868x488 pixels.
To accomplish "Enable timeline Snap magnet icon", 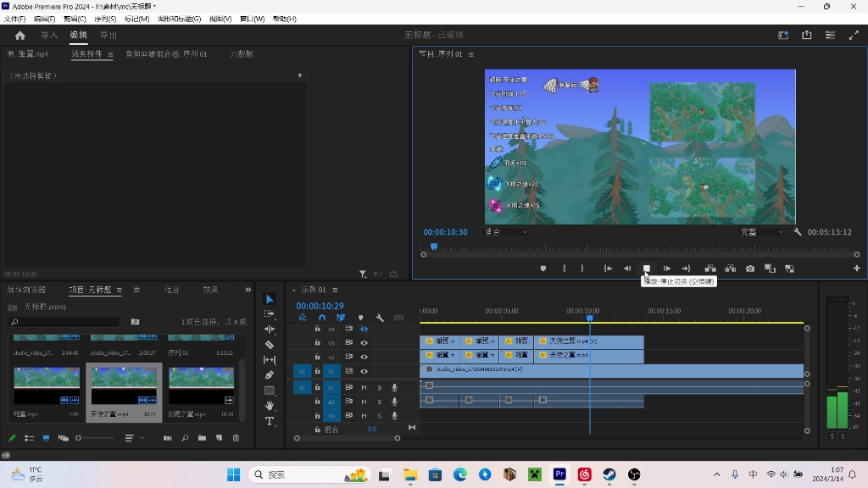I will coord(322,318).
